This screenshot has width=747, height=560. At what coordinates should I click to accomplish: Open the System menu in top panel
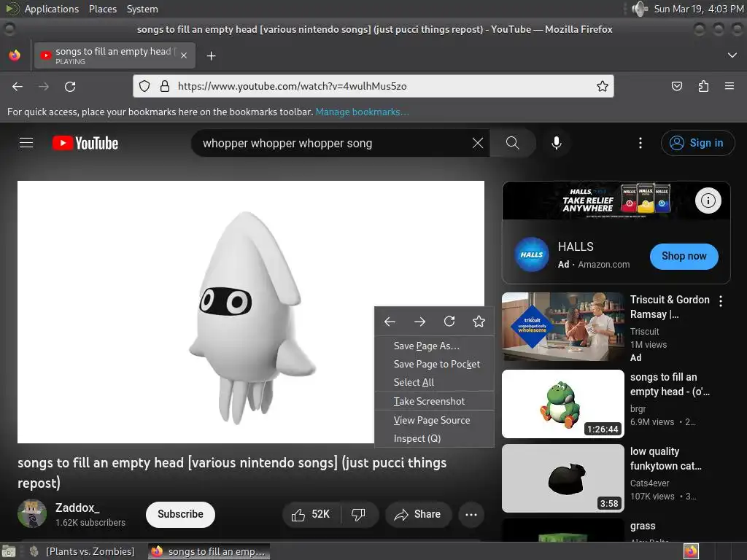(142, 9)
